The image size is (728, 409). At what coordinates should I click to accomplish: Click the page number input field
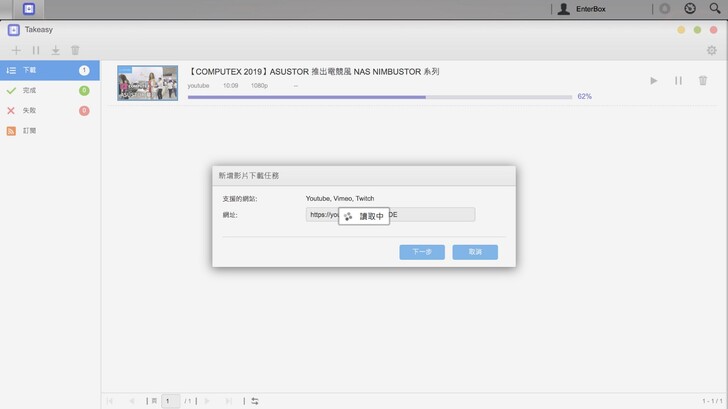(170, 401)
